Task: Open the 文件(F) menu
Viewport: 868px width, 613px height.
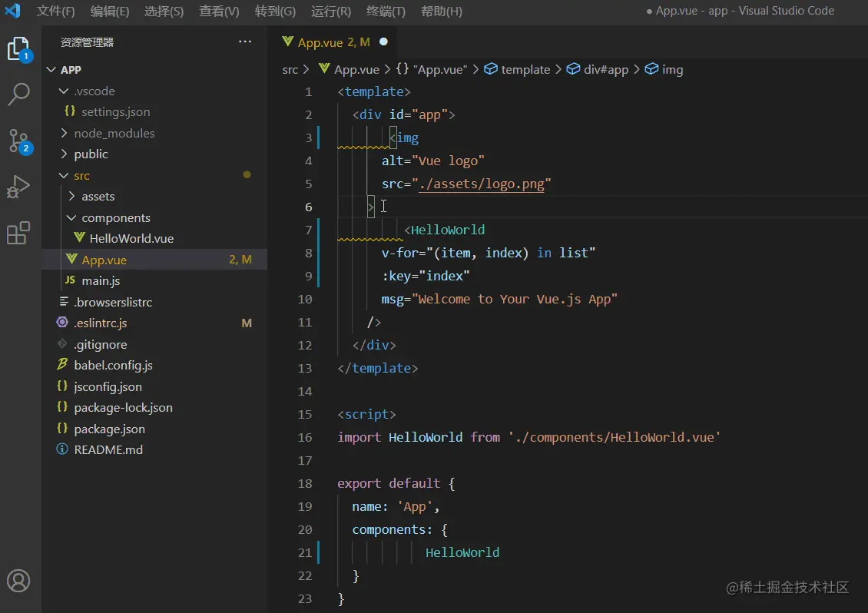Action: [x=55, y=11]
